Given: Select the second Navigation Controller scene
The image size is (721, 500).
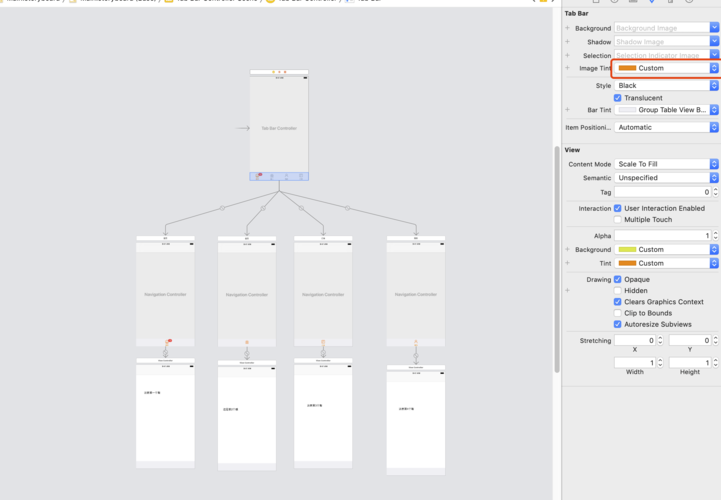Looking at the screenshot, I should [247, 295].
